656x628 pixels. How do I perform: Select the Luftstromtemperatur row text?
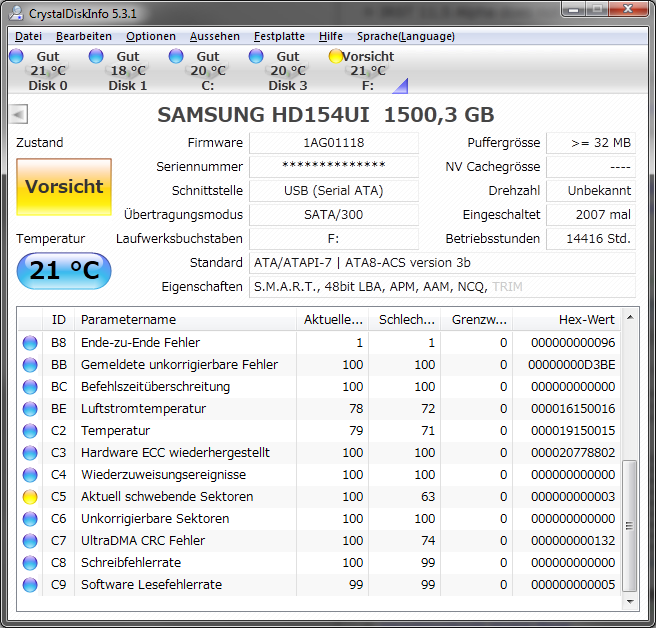[143, 409]
